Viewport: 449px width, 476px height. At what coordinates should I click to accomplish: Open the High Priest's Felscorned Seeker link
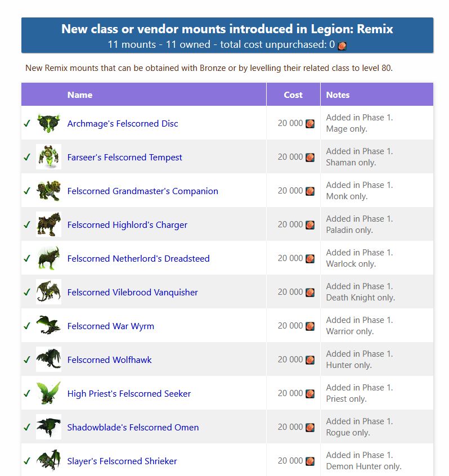point(129,393)
